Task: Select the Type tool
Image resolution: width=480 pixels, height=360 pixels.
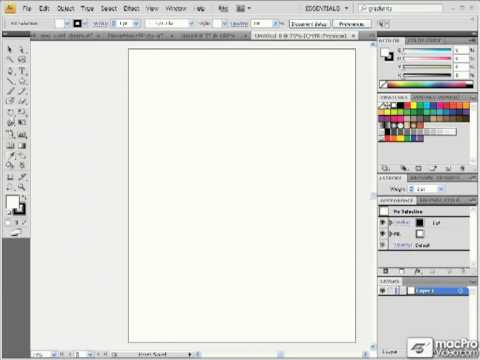Action: (22, 71)
